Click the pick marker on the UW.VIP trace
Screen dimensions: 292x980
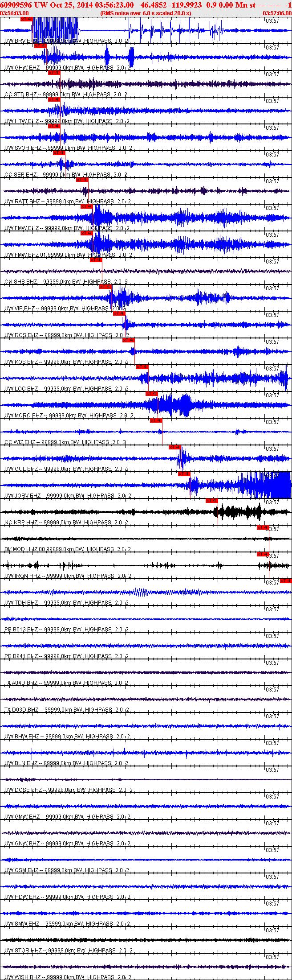[105, 286]
